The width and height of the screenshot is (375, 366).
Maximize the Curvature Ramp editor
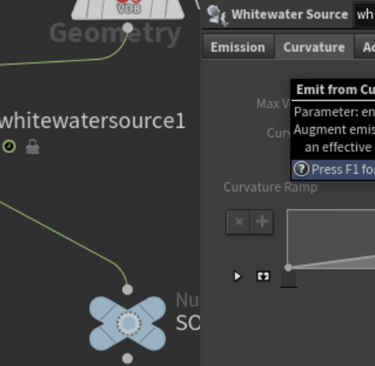coord(263,276)
